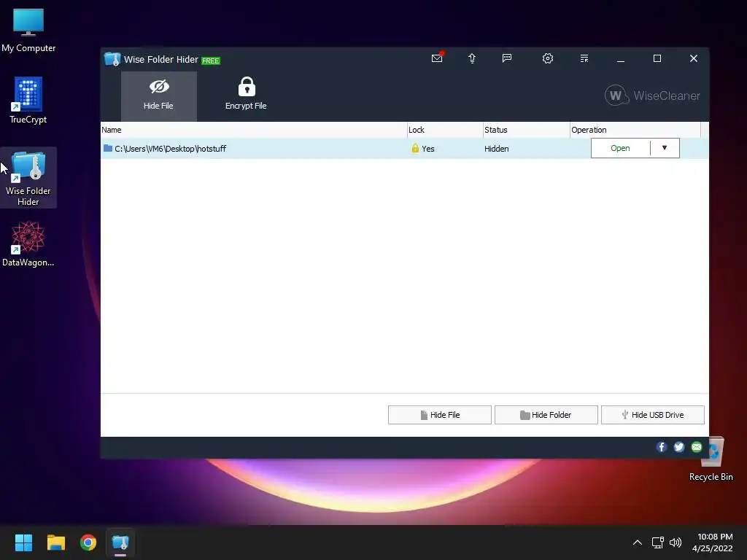Switch to the Hide File tab
This screenshot has width=747, height=560.
[x=158, y=96]
